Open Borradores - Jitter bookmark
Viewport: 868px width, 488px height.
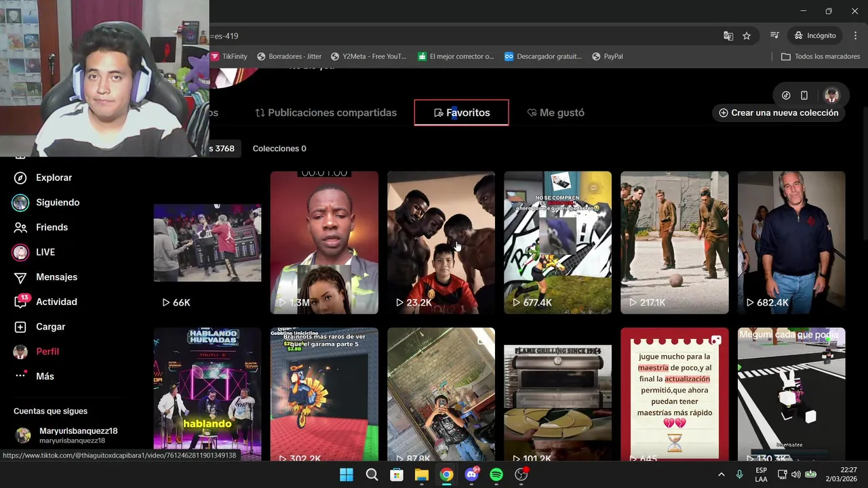coord(289,56)
